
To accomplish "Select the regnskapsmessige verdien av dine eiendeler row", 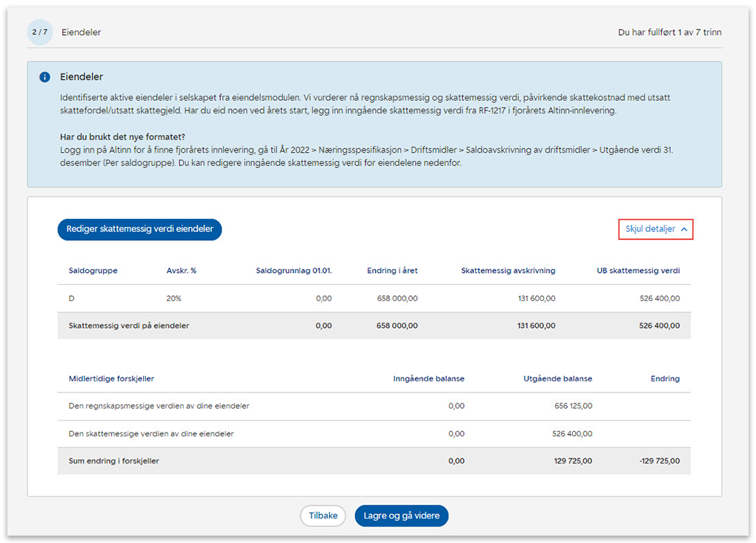I will tap(159, 406).
